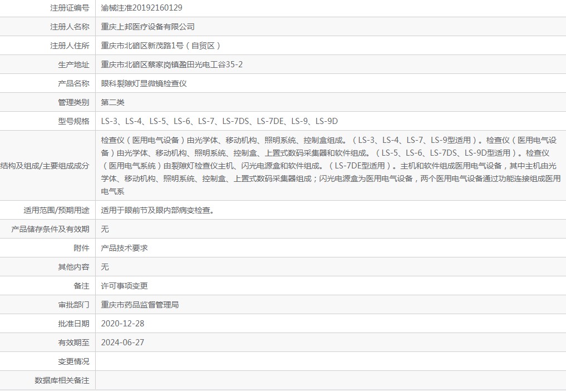The width and height of the screenshot is (566, 392).
Task: Select department 重庆市药品监督管理局
Action: coord(140,305)
